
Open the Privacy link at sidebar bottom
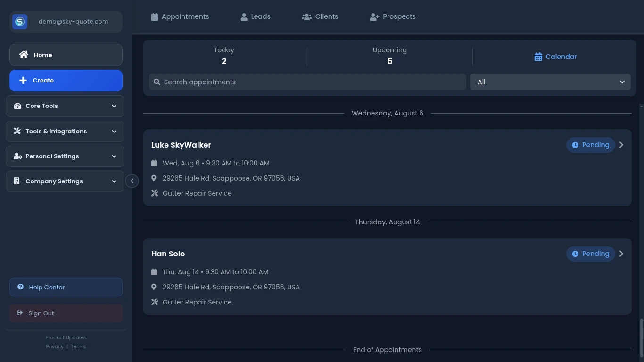55,346
